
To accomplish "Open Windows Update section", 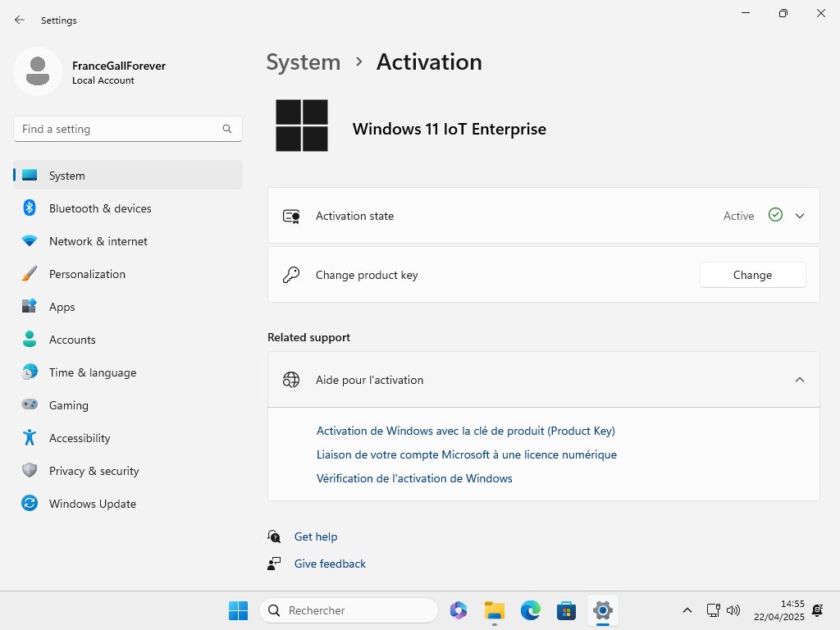I will tap(92, 504).
